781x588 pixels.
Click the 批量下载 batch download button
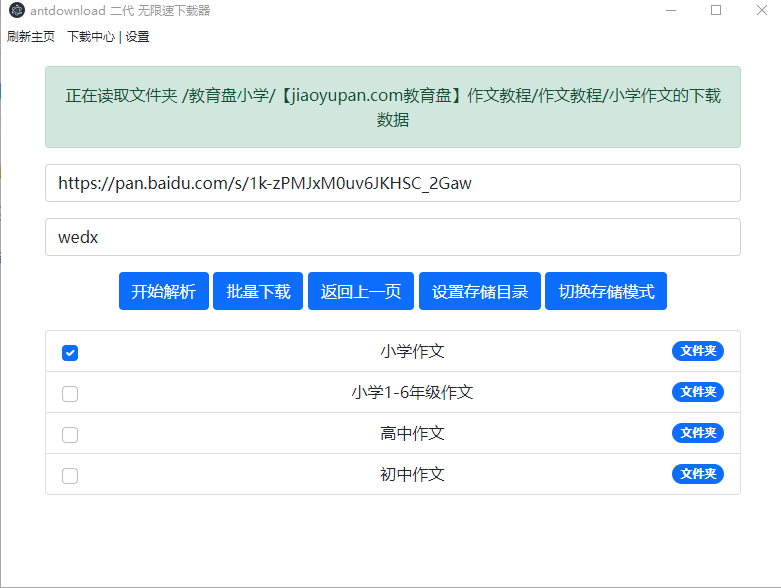(x=258, y=291)
